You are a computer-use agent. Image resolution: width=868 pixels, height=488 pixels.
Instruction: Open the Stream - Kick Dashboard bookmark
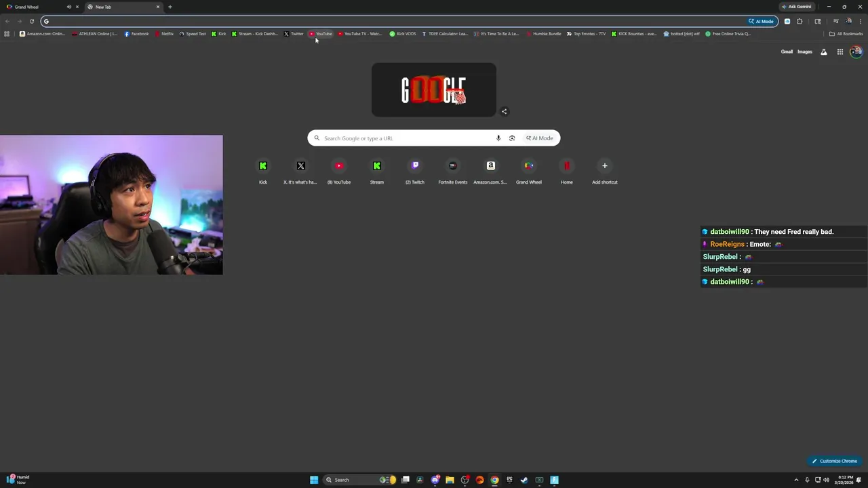tap(255, 34)
